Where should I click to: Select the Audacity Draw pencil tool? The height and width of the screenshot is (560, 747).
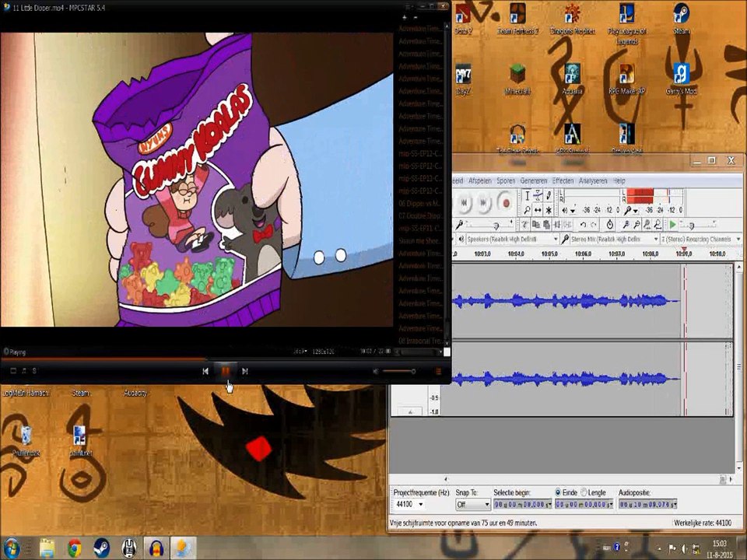tap(549, 196)
